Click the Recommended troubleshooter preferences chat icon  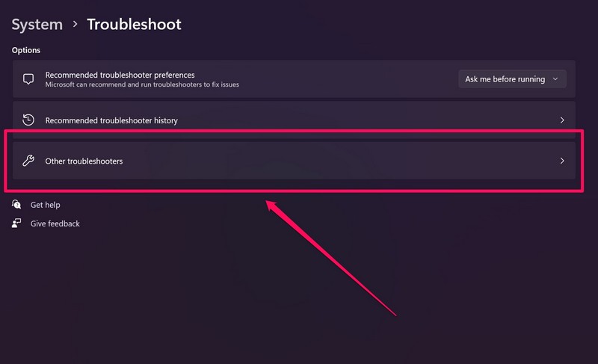29,78
